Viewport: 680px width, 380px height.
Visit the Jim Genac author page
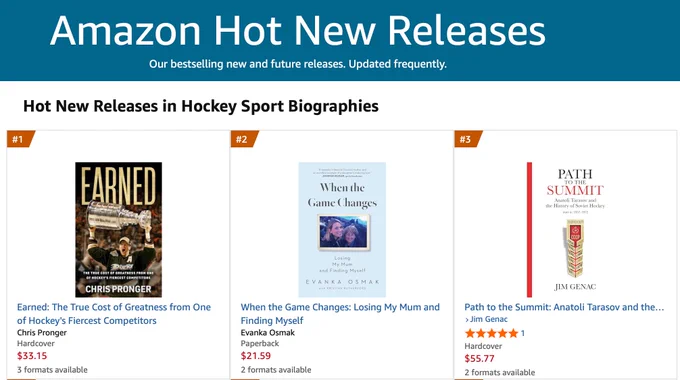489,319
